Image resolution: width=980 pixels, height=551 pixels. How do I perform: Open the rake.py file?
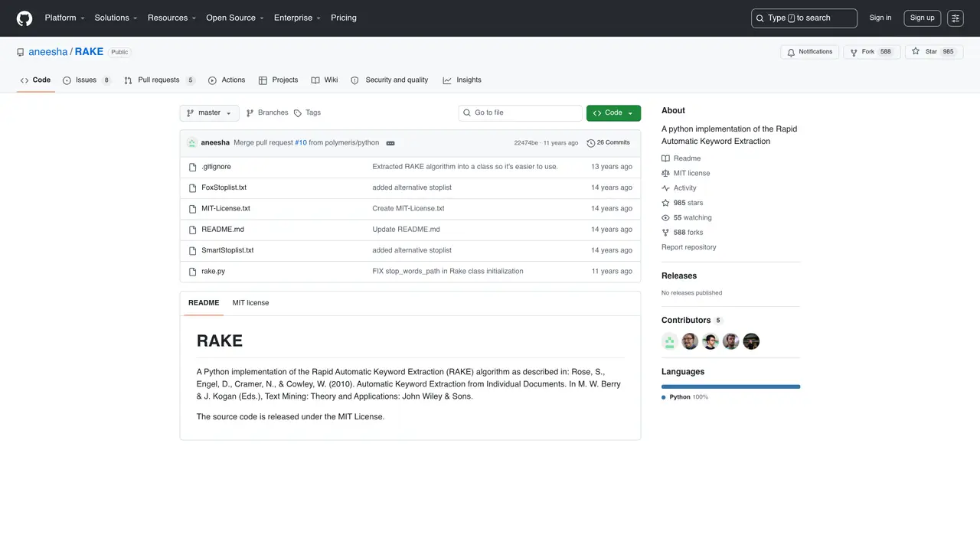[x=213, y=272]
